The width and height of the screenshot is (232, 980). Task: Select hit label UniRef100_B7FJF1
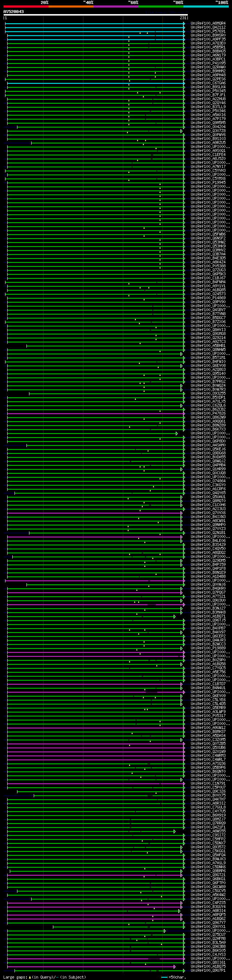(208, 95)
